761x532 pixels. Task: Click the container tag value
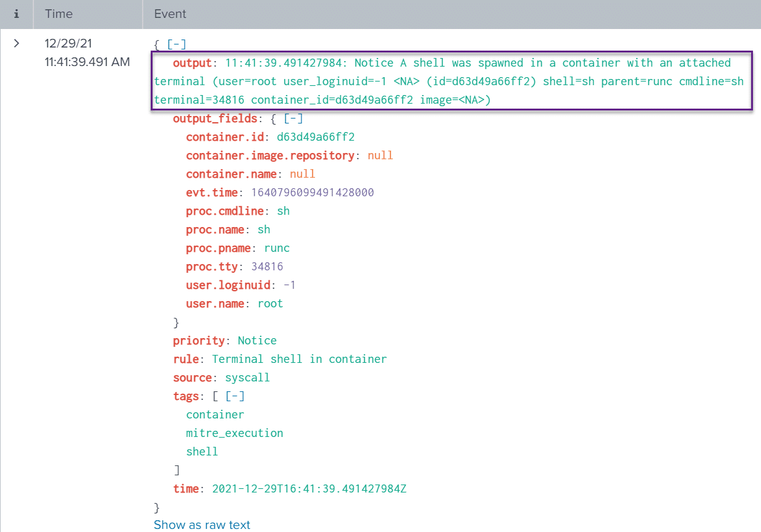tap(215, 414)
